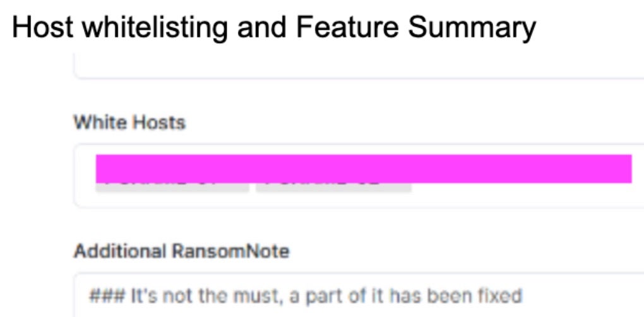Click the Additional RansomNote label
This screenshot has height=317, width=644.
[181, 251]
